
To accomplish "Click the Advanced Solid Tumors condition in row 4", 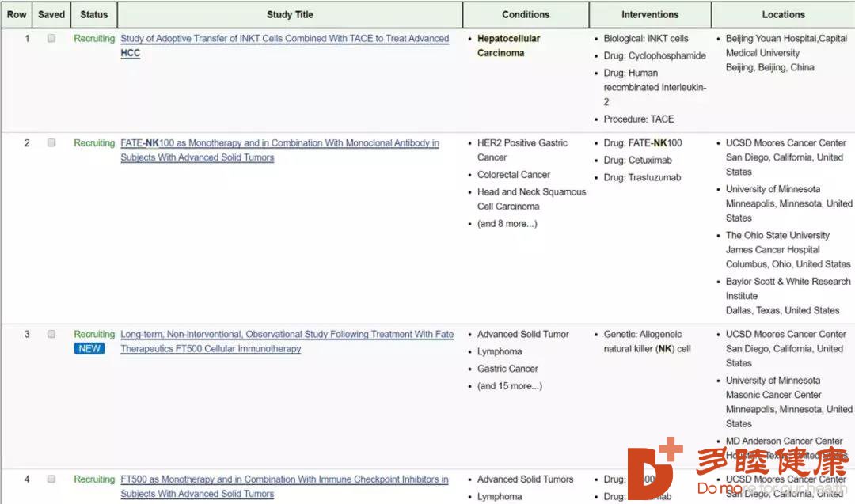I will (525, 479).
